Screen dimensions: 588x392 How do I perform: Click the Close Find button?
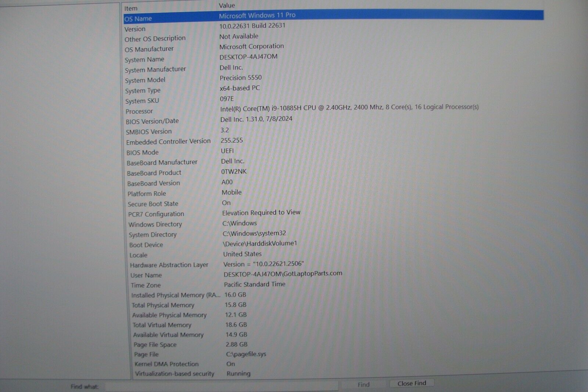click(x=412, y=383)
